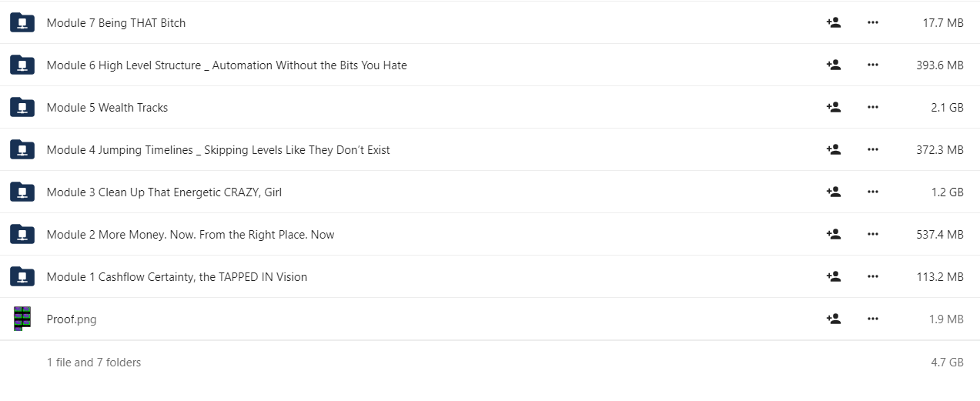Open three-dot menu for Module 6 folder
This screenshot has height=401, width=980.
872,65
